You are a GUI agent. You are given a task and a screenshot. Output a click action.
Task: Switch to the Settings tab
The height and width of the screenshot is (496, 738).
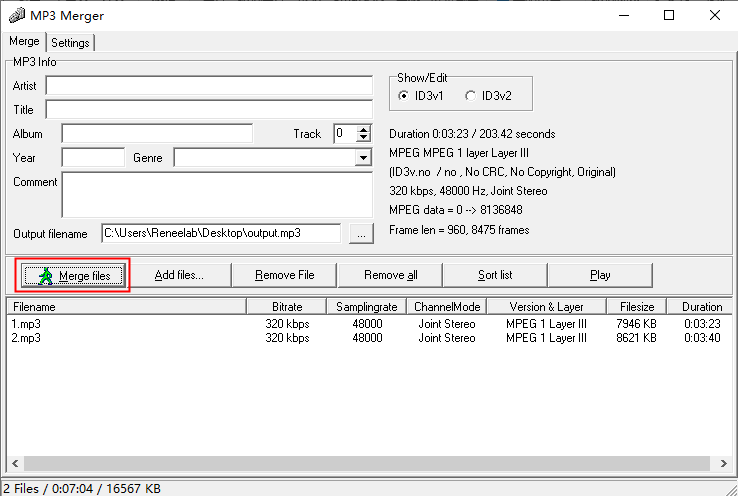[70, 43]
